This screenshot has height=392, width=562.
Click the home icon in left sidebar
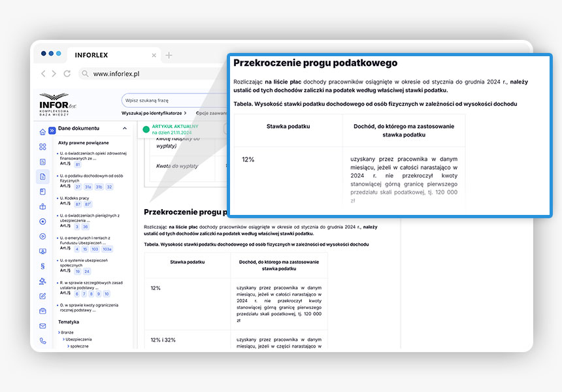42,132
